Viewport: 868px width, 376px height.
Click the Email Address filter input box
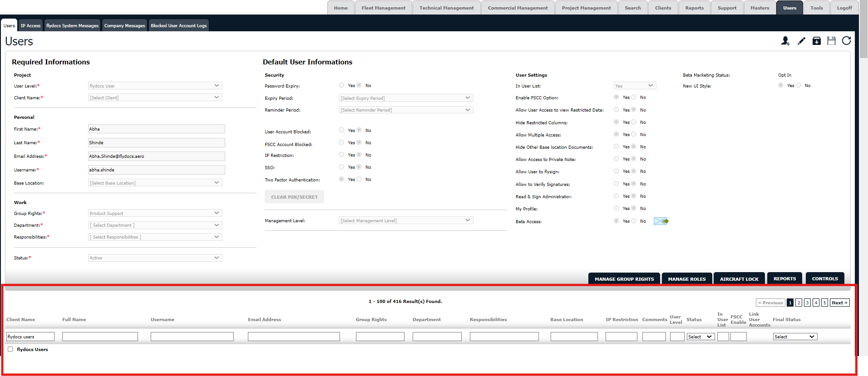click(x=294, y=337)
